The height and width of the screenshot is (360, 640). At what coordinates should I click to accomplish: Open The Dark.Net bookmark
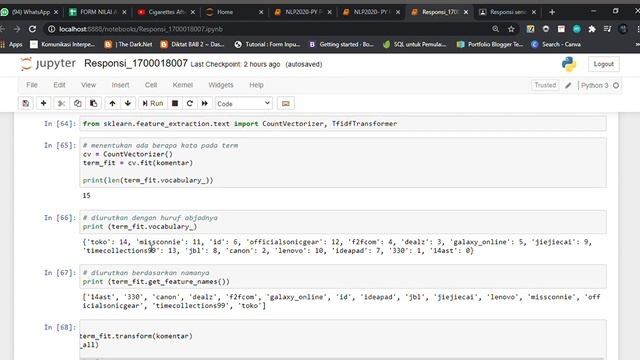pos(129,44)
